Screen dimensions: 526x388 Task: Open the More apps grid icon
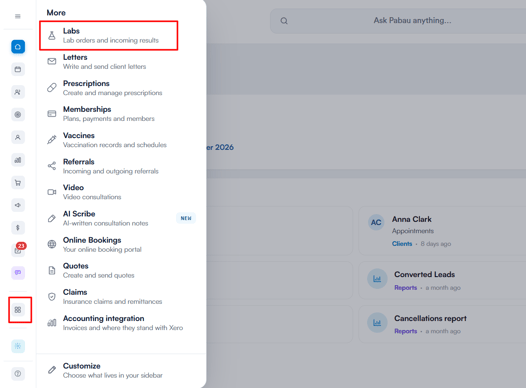pos(18,310)
